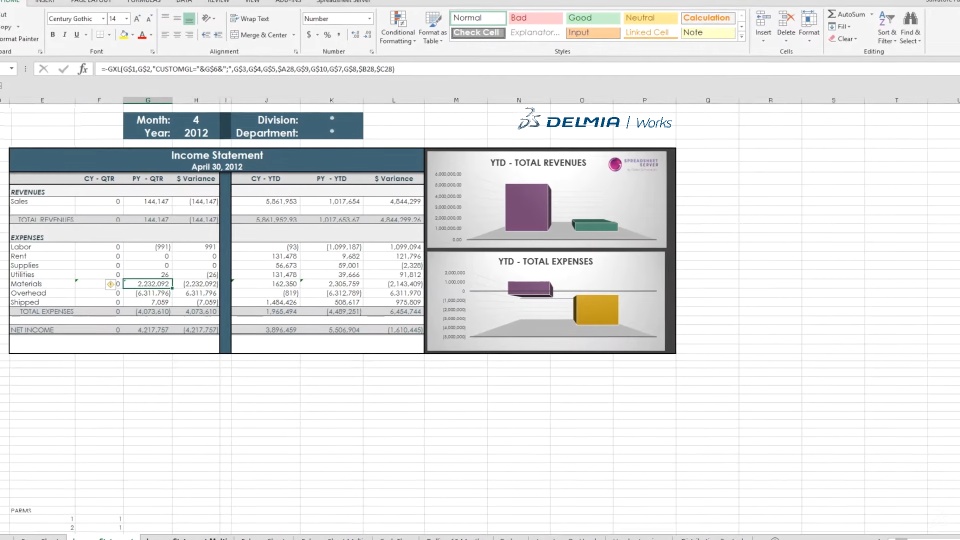Screen dimensions: 960x540
Task: Open the Format cells menu
Action: [x=809, y=26]
